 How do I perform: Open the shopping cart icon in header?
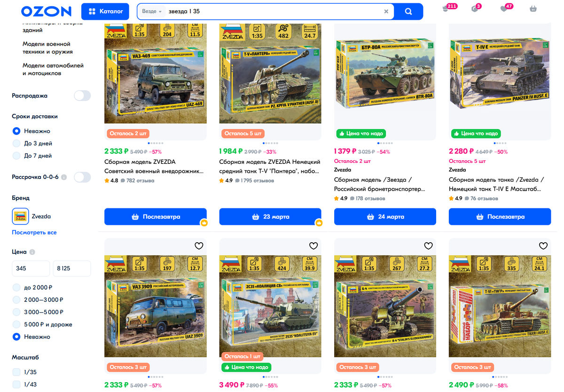[x=533, y=9]
